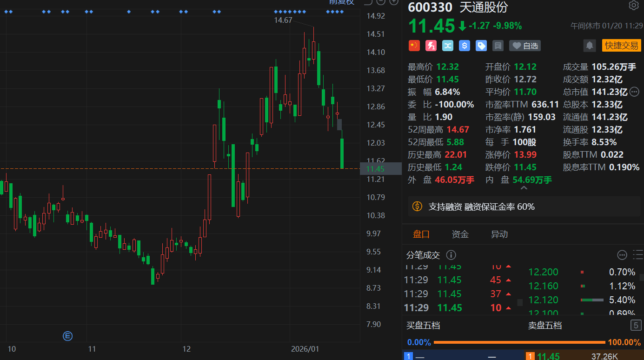Toggle the list view icon in 分笔成交
The height and width of the screenshot is (360, 644).
pyautogui.click(x=638, y=255)
